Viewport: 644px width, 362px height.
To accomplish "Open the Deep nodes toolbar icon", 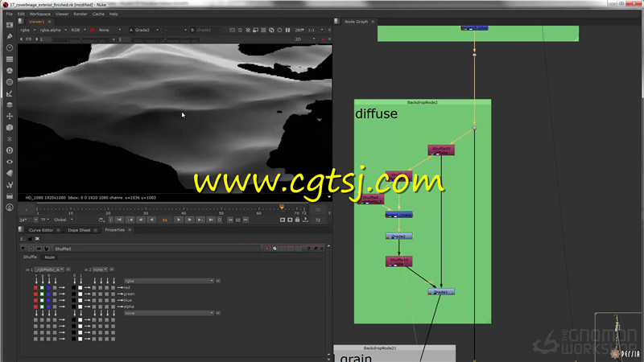I will (10, 150).
